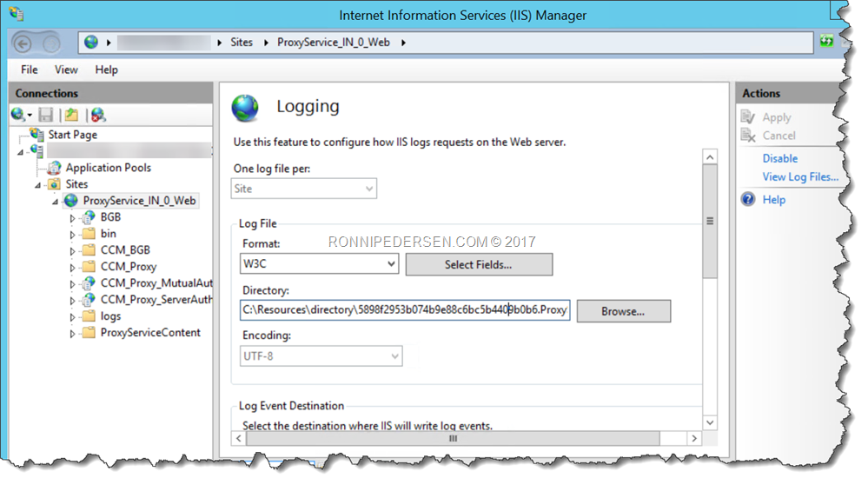The image size is (868, 485).
Task: Click the IIS Manager title bar icon
Action: click(x=17, y=13)
